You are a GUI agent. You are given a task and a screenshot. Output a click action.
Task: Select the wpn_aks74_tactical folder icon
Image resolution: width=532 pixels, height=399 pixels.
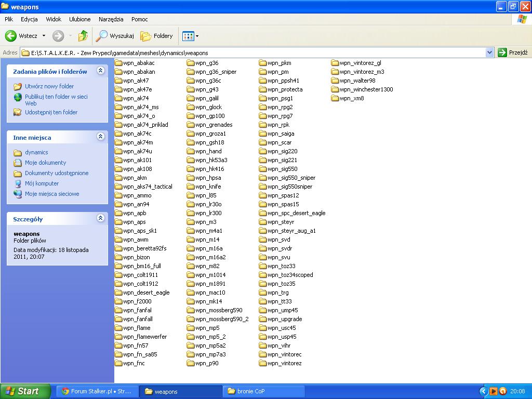pyautogui.click(x=118, y=187)
